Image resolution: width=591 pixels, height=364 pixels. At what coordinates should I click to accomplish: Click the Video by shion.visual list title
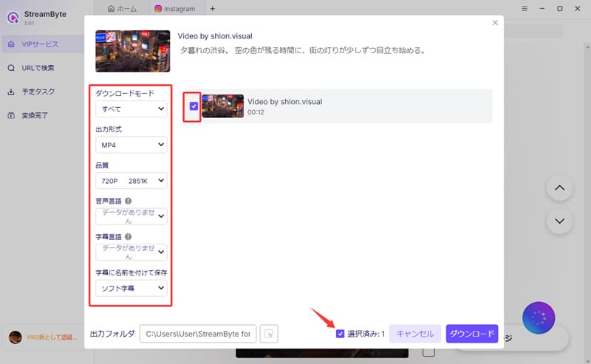coord(284,102)
